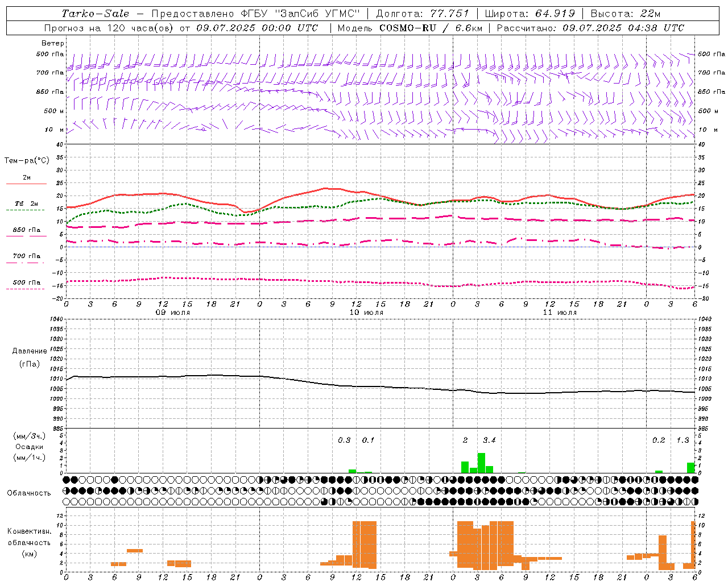Click the '(км)' convective height unit label
The width and height of the screenshot is (728, 582).
(30, 554)
